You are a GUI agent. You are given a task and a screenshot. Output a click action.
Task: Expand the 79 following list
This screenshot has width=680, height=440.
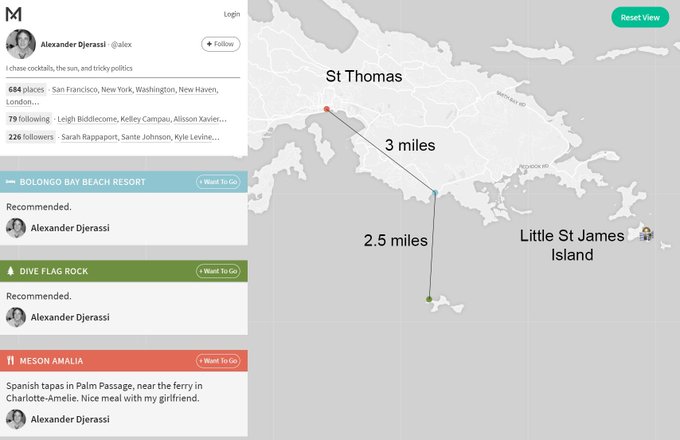[29, 119]
